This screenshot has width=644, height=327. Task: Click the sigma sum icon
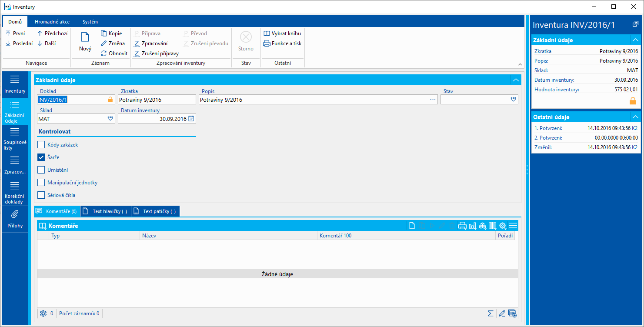[x=491, y=313]
